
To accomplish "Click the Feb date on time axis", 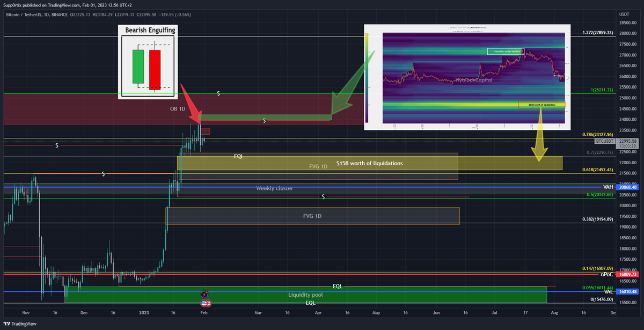I will (x=203, y=312).
